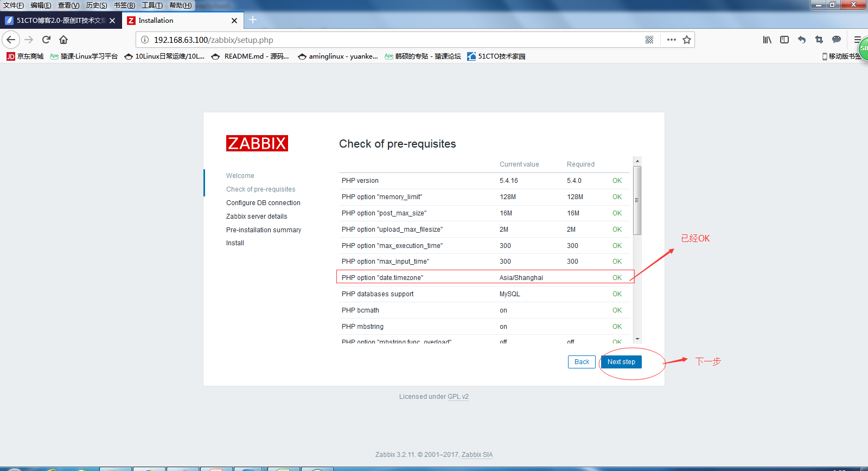This screenshot has width=868, height=471.
Task: Open the 文件(F) menu
Action: (14, 5)
